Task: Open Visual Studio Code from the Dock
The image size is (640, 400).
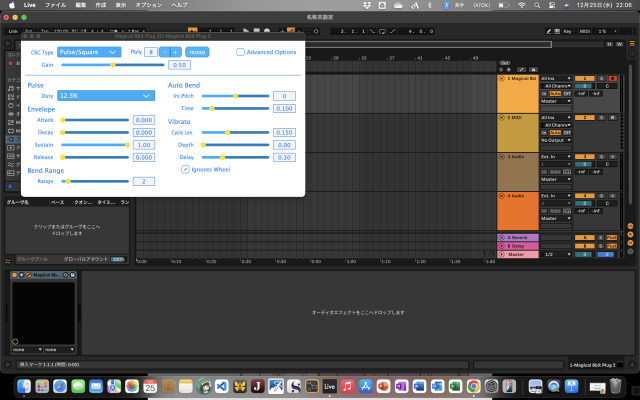Action: coord(220,385)
